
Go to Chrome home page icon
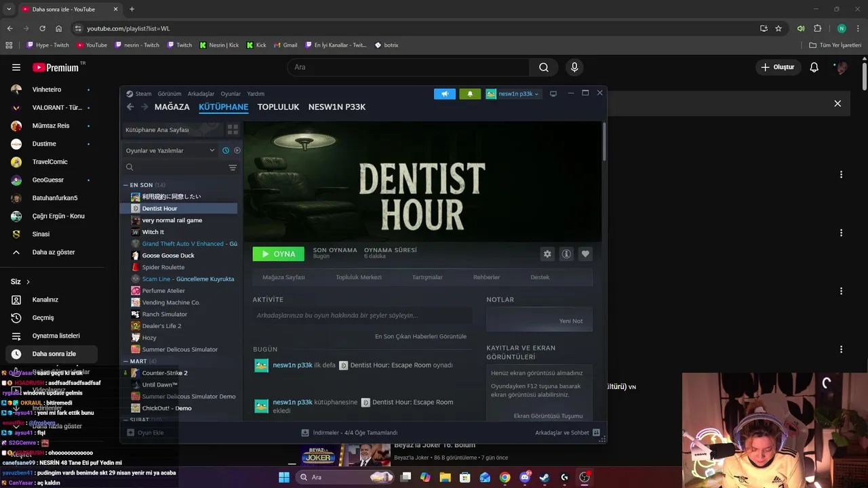(59, 28)
